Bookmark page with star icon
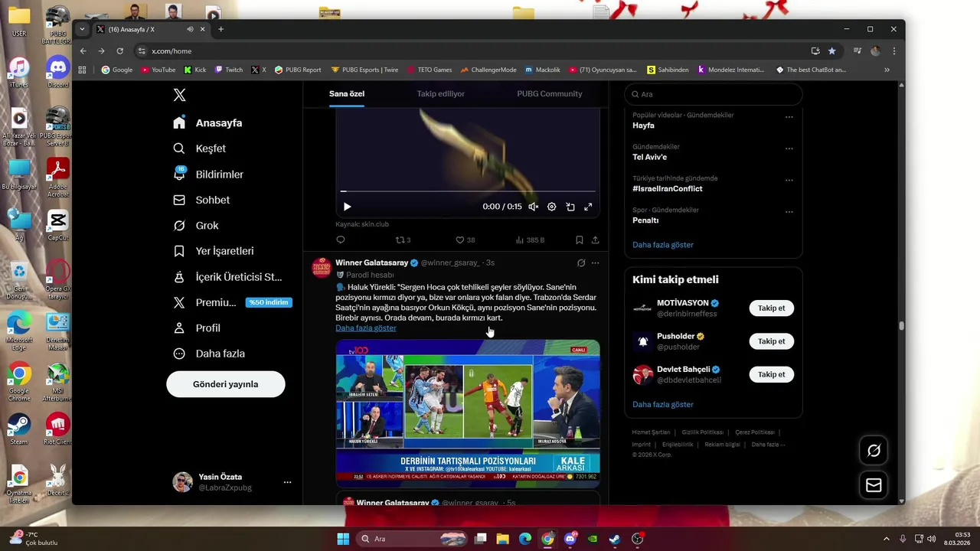Screen dimensions: 980x551 831,51
